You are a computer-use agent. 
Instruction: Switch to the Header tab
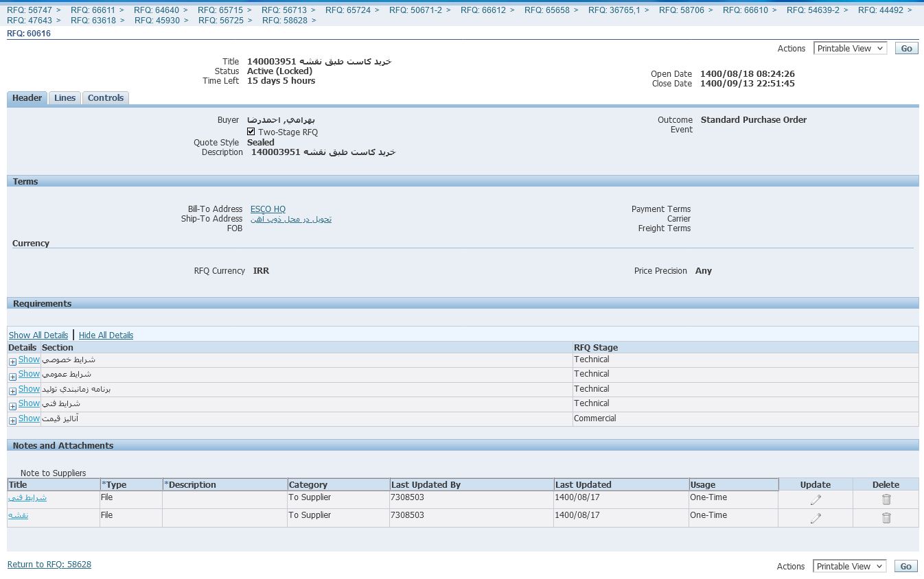click(x=27, y=98)
